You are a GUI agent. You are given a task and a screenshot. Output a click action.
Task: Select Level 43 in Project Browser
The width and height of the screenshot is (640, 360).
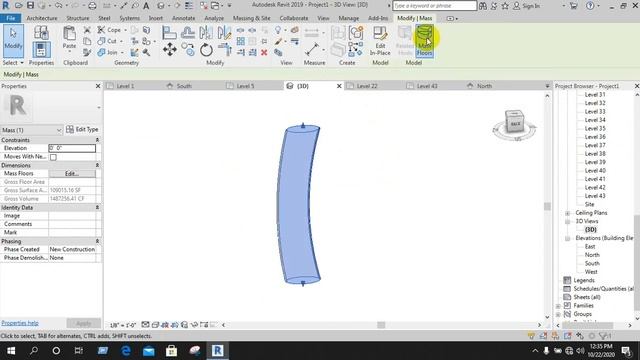pyautogui.click(x=595, y=196)
